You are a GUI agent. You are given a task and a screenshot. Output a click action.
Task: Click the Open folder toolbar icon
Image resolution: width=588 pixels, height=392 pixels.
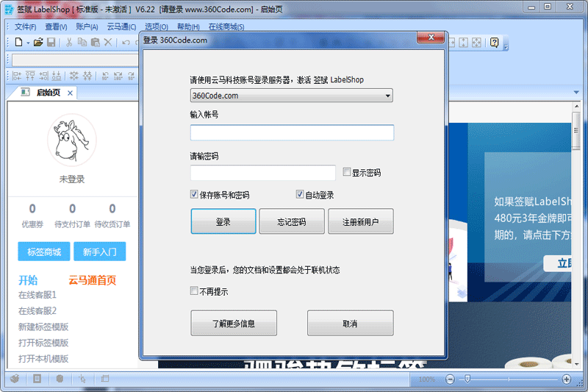(38, 42)
